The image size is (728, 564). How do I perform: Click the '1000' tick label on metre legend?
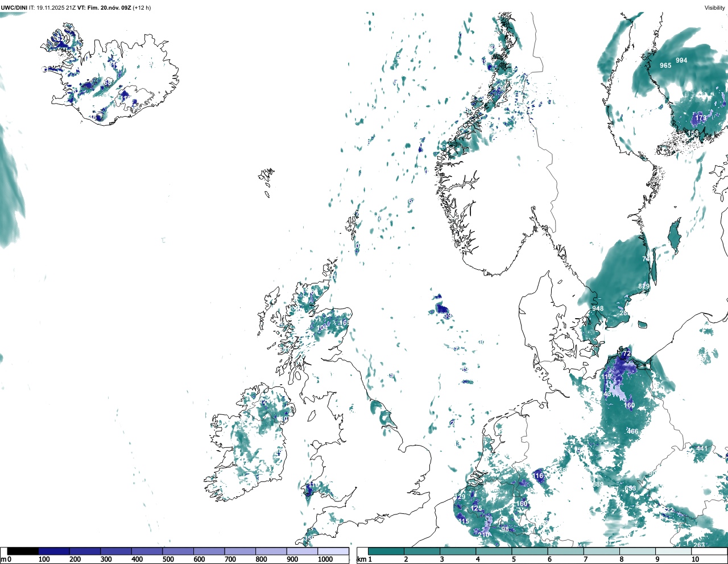[x=325, y=559]
